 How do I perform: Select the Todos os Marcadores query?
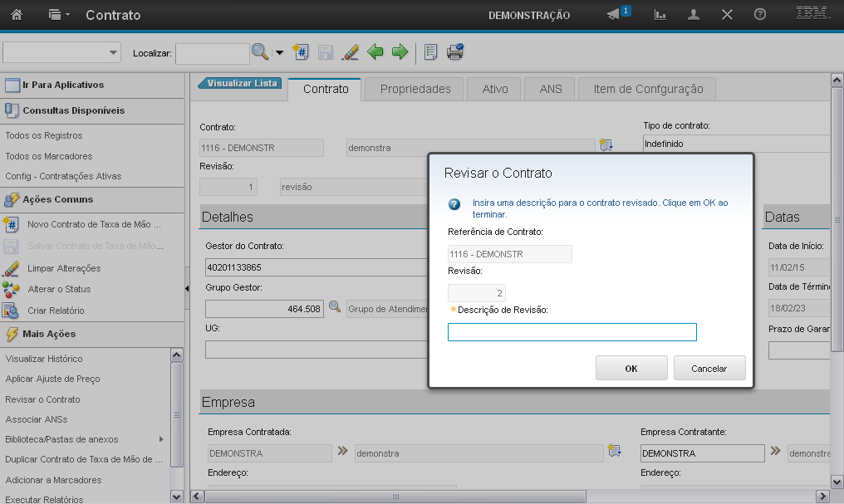48,156
